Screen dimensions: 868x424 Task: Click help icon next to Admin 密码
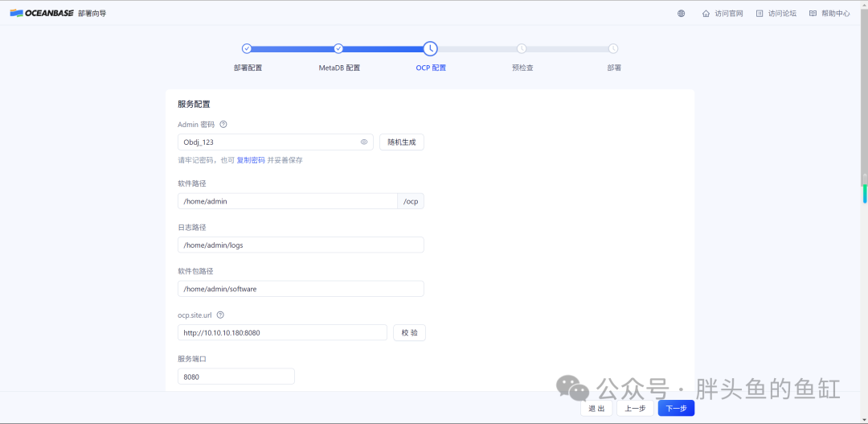(x=223, y=124)
